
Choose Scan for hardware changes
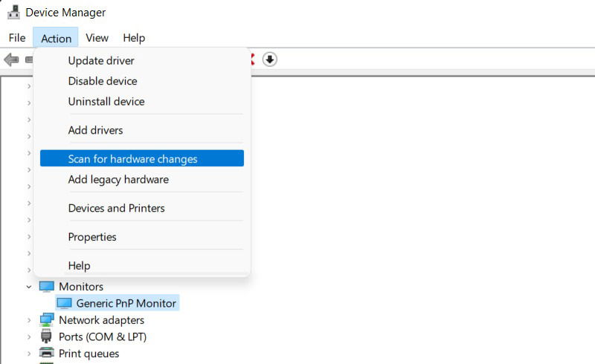(x=142, y=158)
